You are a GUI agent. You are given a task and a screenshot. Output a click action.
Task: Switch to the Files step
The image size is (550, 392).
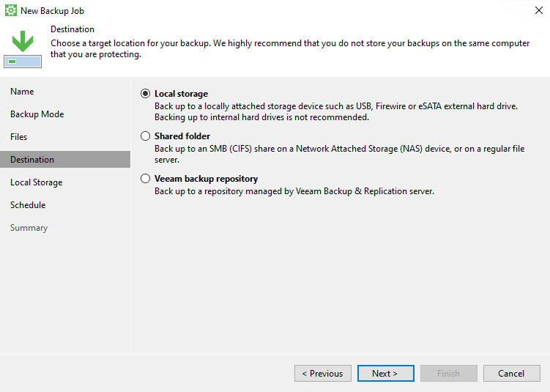18,137
